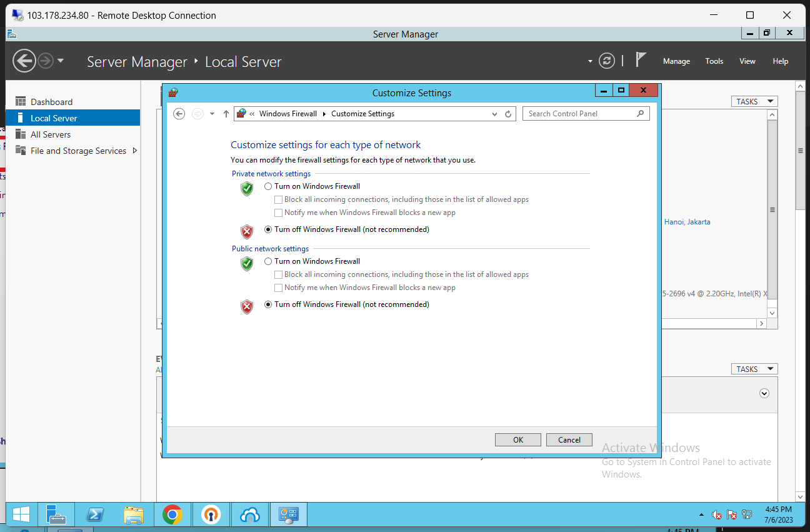Click Windows Firewall in the breadcrumb
The width and height of the screenshot is (810, 532).
click(288, 114)
